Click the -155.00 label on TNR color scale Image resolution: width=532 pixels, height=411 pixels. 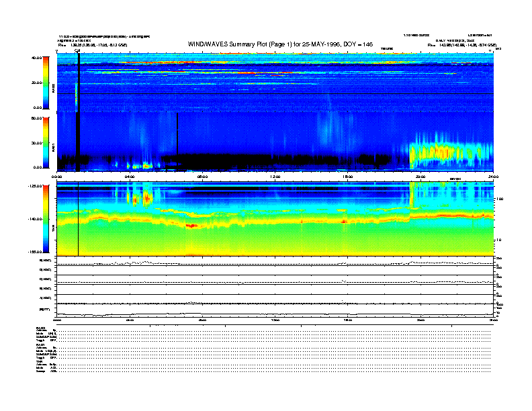(36, 252)
